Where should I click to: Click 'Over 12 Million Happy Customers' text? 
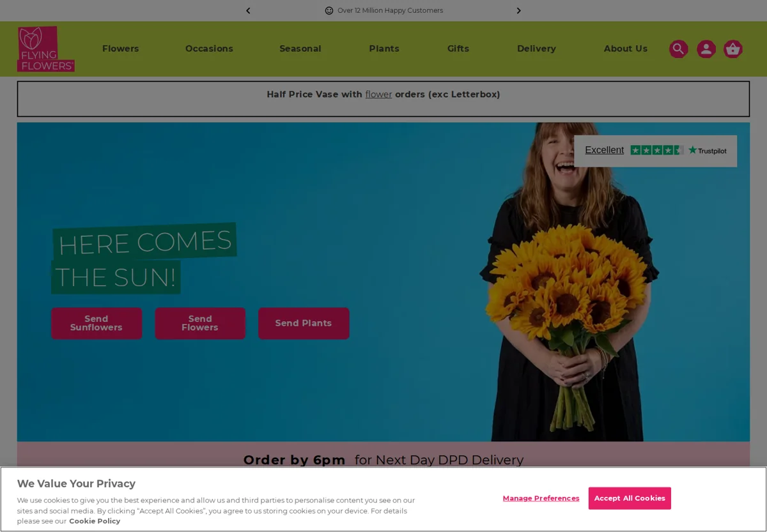pos(390,11)
